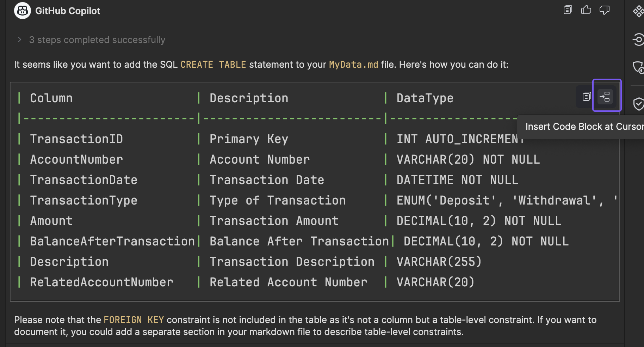
Task: Click the GitHub Copilot title text
Action: pyautogui.click(x=68, y=11)
